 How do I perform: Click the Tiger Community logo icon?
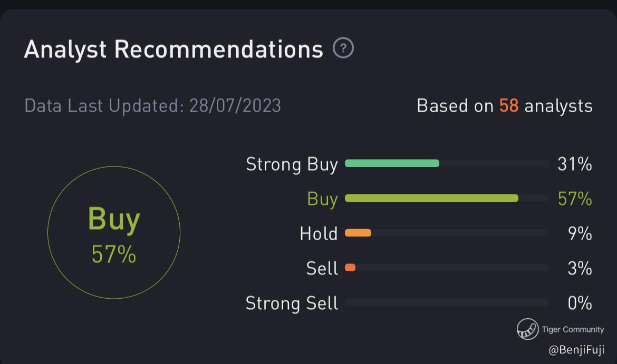point(527,329)
